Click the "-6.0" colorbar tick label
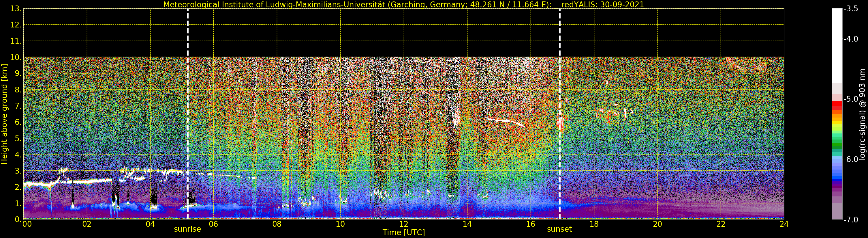The height and width of the screenshot is (238, 868). click(851, 159)
